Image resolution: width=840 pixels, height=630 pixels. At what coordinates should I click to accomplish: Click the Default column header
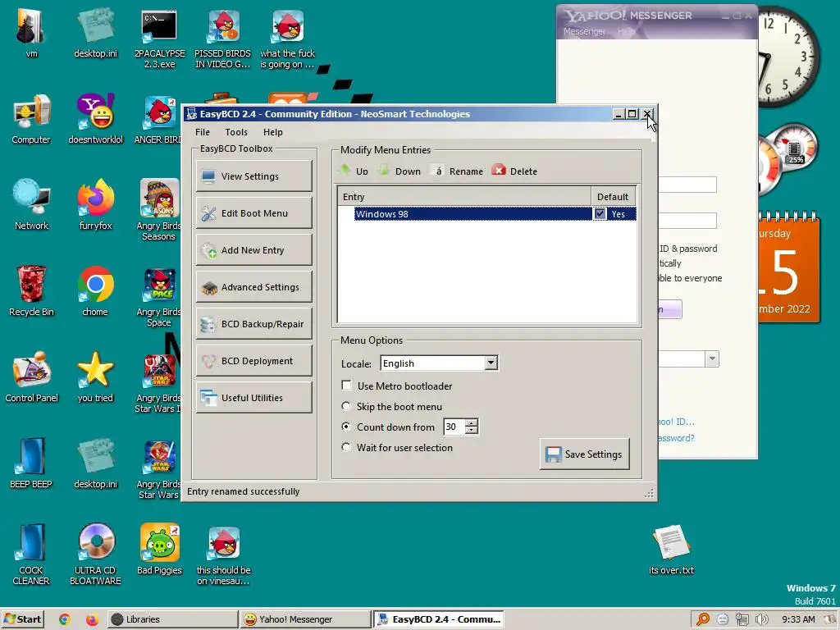tap(613, 197)
